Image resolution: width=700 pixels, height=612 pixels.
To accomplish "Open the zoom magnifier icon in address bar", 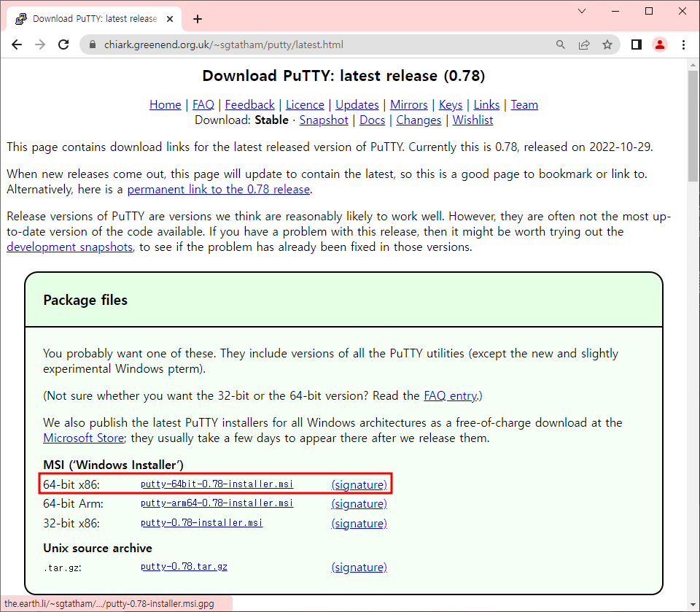I will click(560, 44).
